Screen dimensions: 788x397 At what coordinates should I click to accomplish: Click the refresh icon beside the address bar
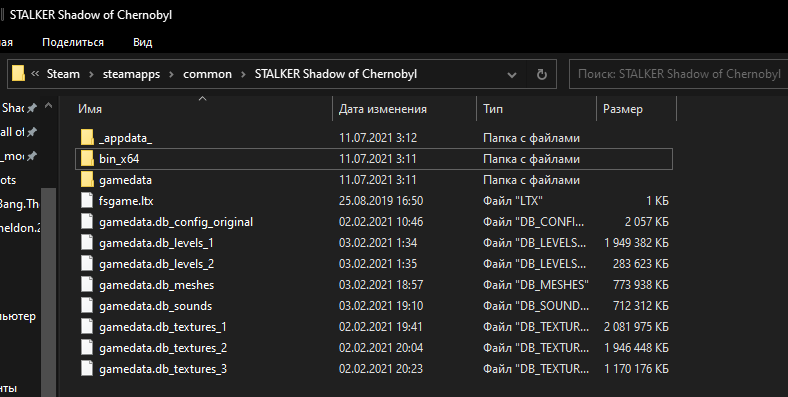[542, 74]
